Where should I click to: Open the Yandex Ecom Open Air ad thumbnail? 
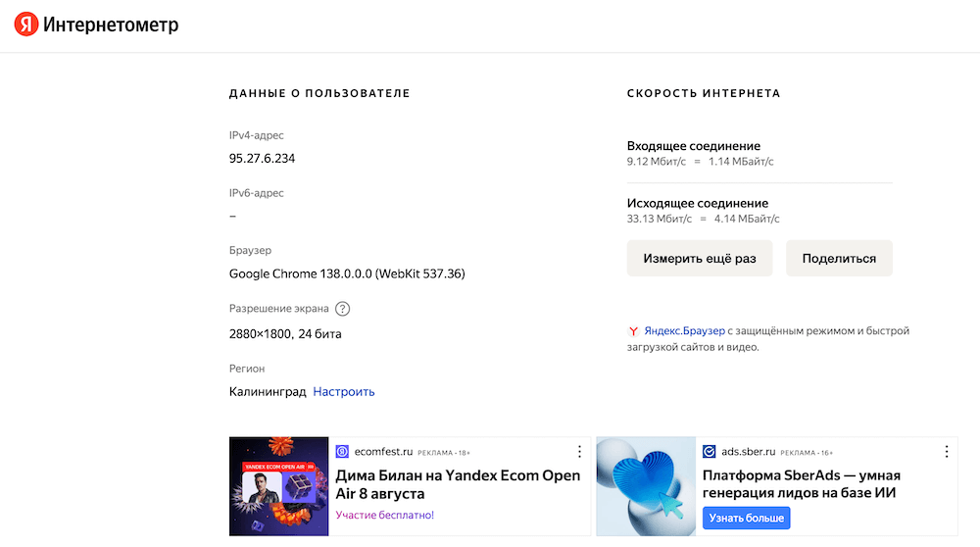(278, 486)
